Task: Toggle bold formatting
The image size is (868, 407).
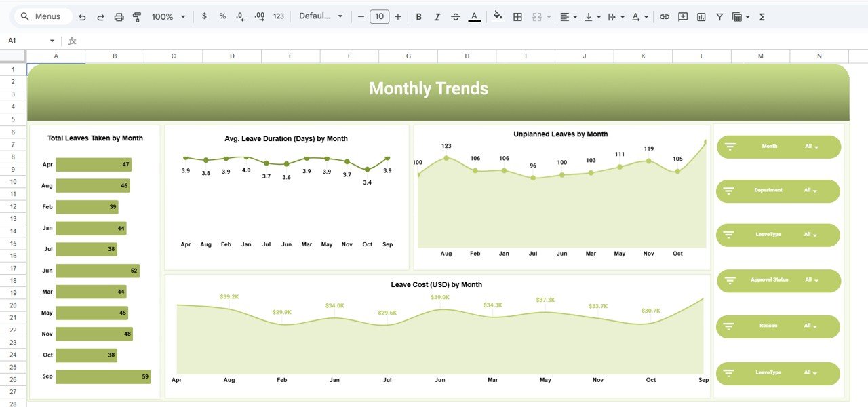Action: [418, 16]
